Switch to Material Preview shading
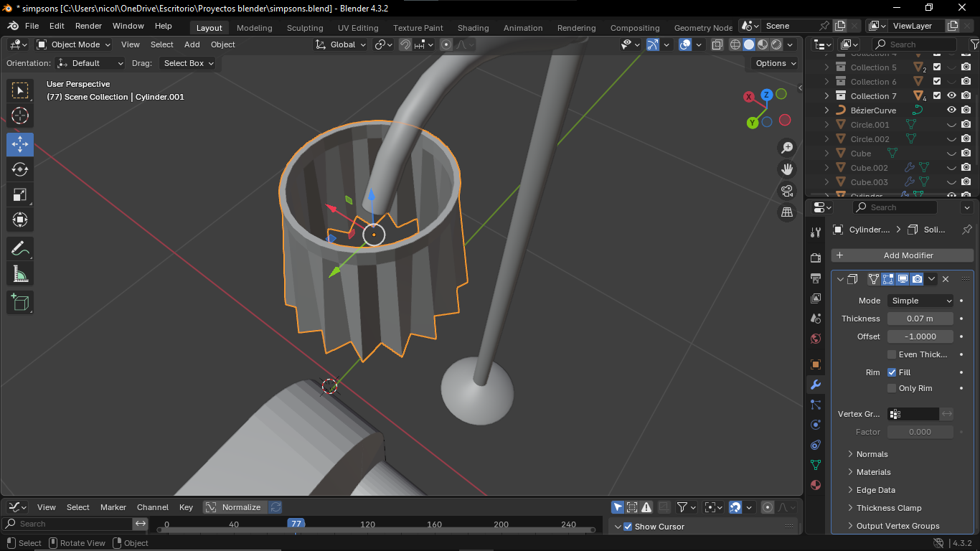This screenshot has width=980, height=551. 763,44
